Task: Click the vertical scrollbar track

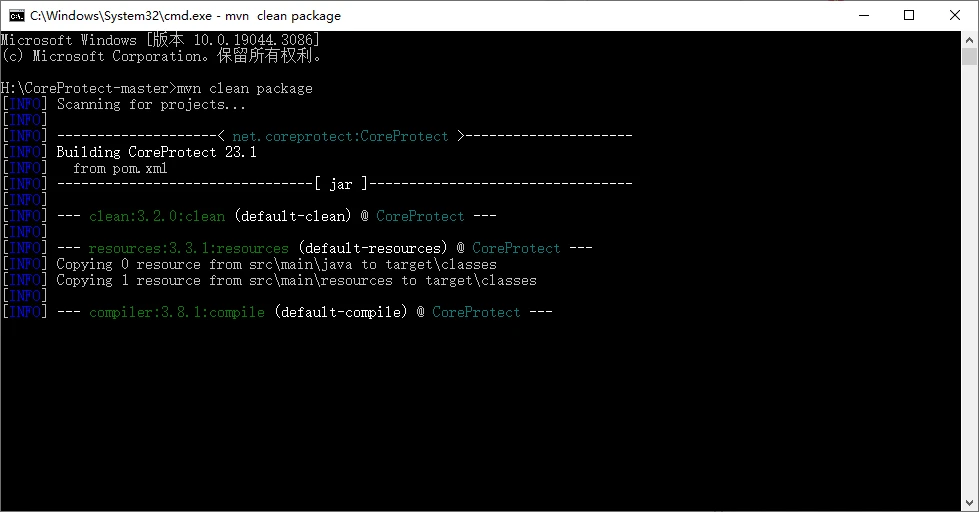Action: pos(970,300)
